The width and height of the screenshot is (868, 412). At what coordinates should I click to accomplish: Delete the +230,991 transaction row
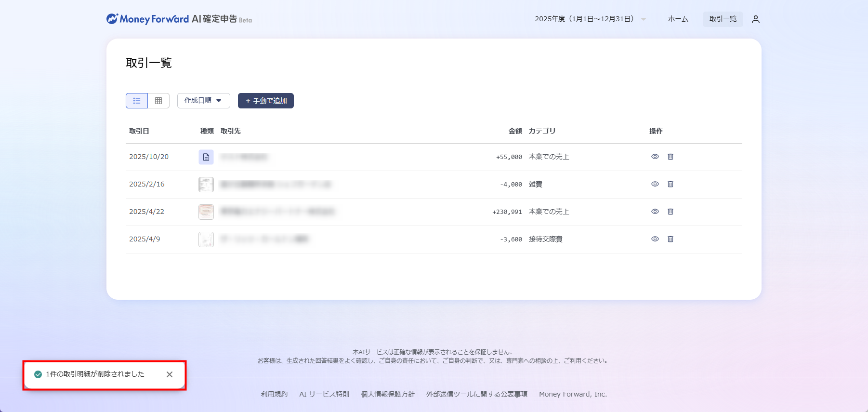coord(670,212)
